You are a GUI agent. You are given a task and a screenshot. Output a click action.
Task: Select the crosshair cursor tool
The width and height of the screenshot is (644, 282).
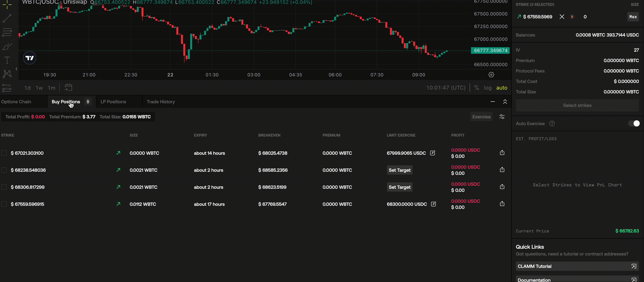pyautogui.click(x=7, y=4)
